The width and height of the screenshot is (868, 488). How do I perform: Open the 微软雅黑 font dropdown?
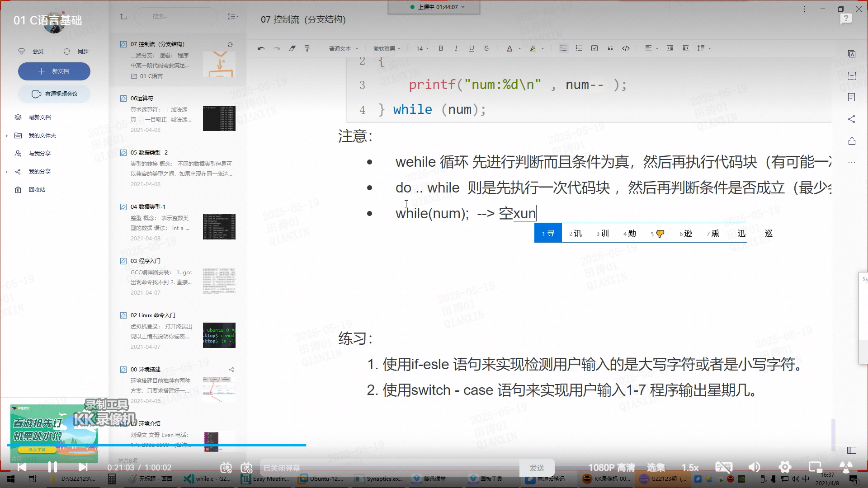point(387,48)
